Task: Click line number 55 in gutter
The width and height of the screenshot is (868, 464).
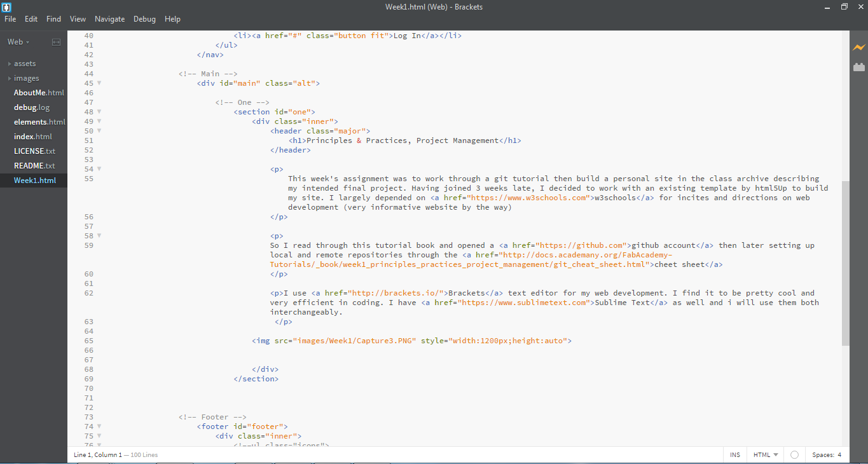Action: pos(88,179)
